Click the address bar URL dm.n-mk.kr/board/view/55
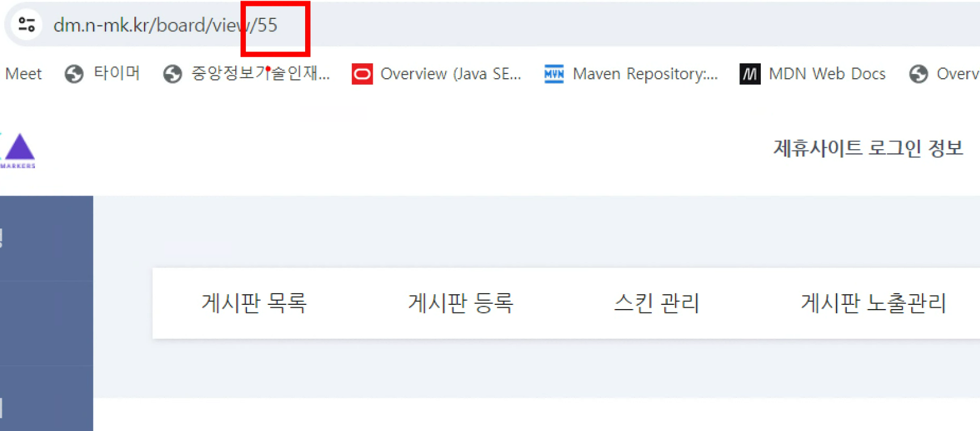Viewport: 980px width, 431px height. click(x=165, y=25)
